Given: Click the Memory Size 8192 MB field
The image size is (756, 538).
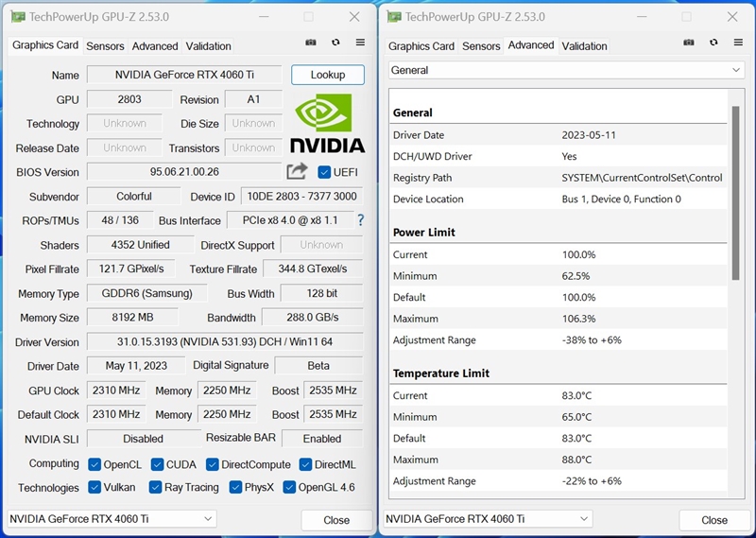Looking at the screenshot, I should click(x=132, y=318).
